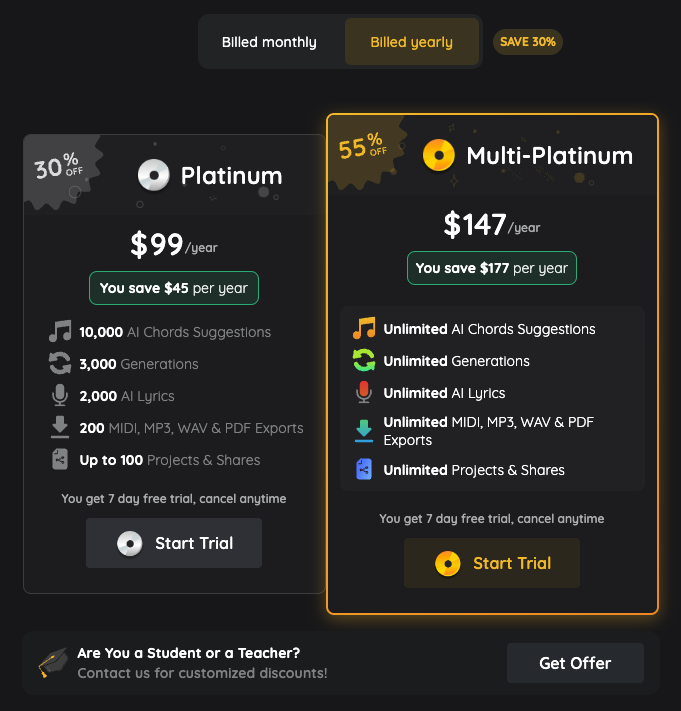Click Platinum's AI Chords music note icon
Screen dimensions: 681x711
[60, 332]
